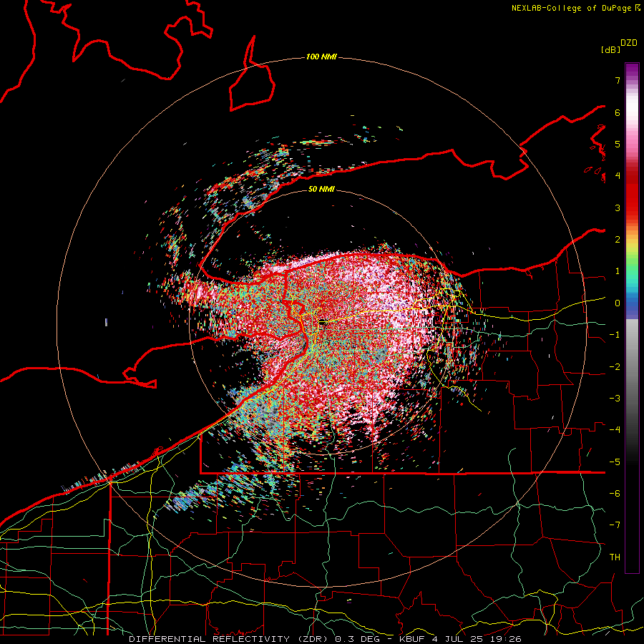Click the DZD label above color scale
Viewport: 644px width, 644px height.
[629, 43]
